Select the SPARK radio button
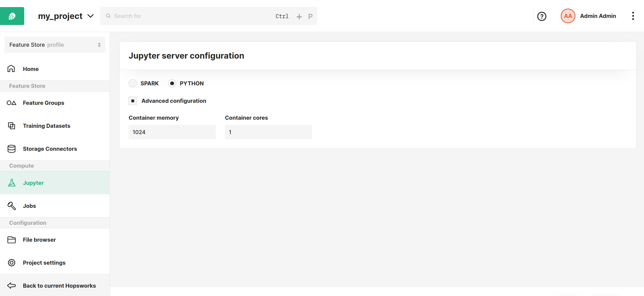The height and width of the screenshot is (296, 644). [133, 83]
